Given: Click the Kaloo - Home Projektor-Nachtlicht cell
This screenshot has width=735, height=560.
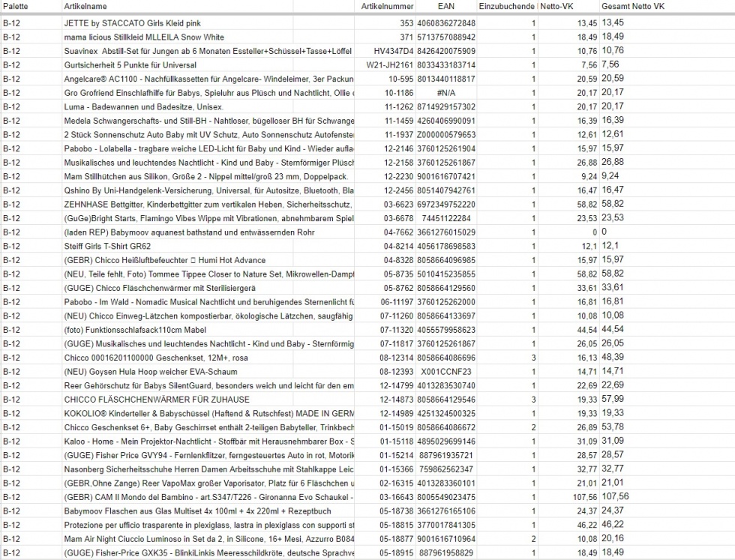Looking at the screenshot, I should [x=208, y=442].
